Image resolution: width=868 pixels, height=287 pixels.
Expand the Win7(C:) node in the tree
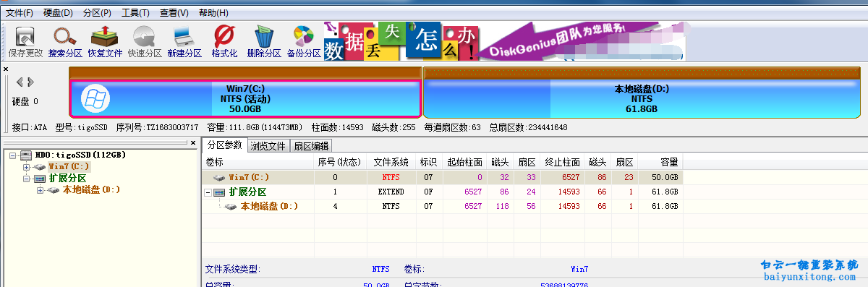click(x=27, y=167)
